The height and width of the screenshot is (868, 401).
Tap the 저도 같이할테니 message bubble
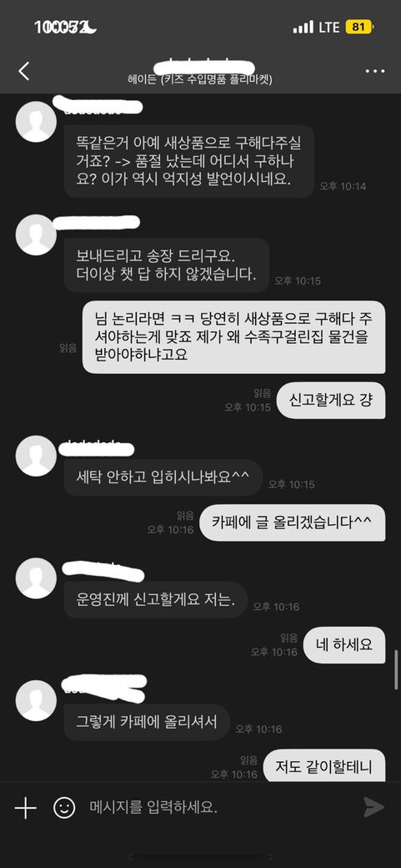coord(324,766)
